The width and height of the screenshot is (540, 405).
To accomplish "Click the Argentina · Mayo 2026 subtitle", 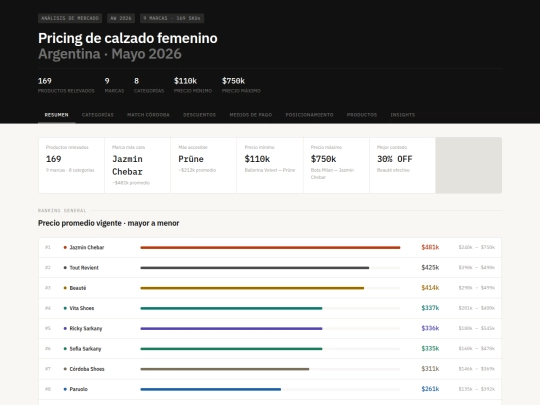I will [110, 54].
